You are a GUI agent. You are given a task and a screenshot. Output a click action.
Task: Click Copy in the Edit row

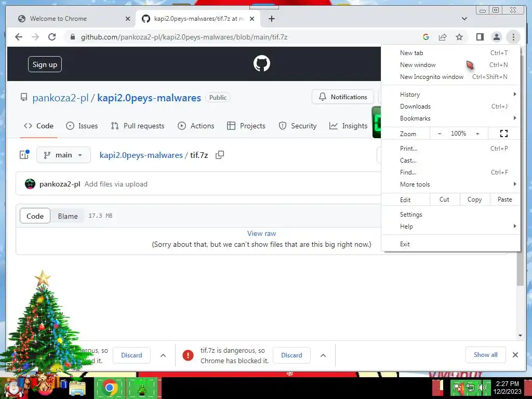(x=475, y=199)
